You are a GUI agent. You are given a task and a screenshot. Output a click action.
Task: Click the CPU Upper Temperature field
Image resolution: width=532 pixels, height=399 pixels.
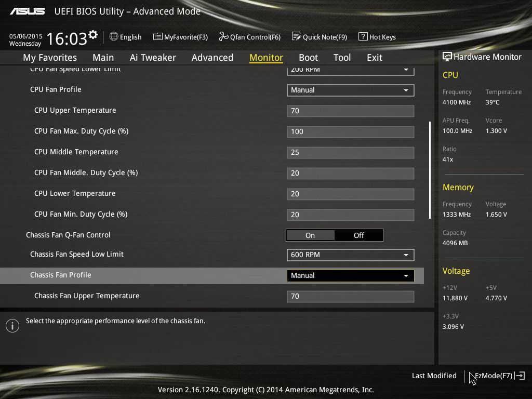click(350, 111)
